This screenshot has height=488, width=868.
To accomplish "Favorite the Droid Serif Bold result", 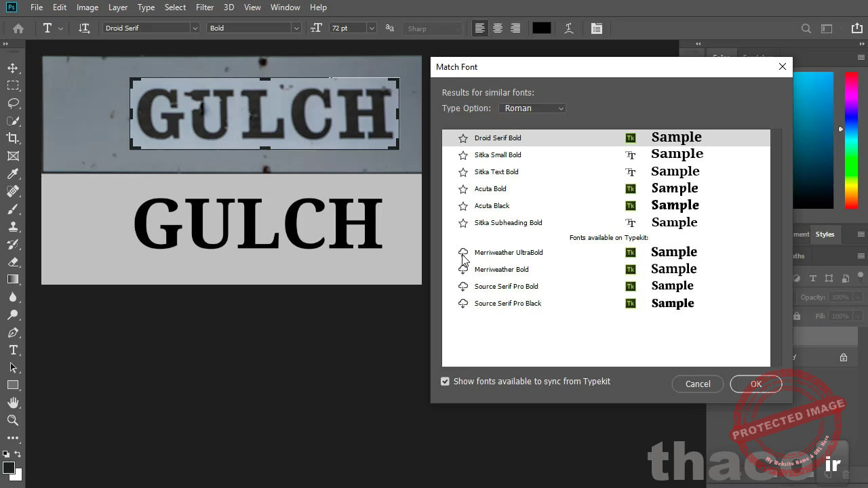I will click(x=463, y=138).
